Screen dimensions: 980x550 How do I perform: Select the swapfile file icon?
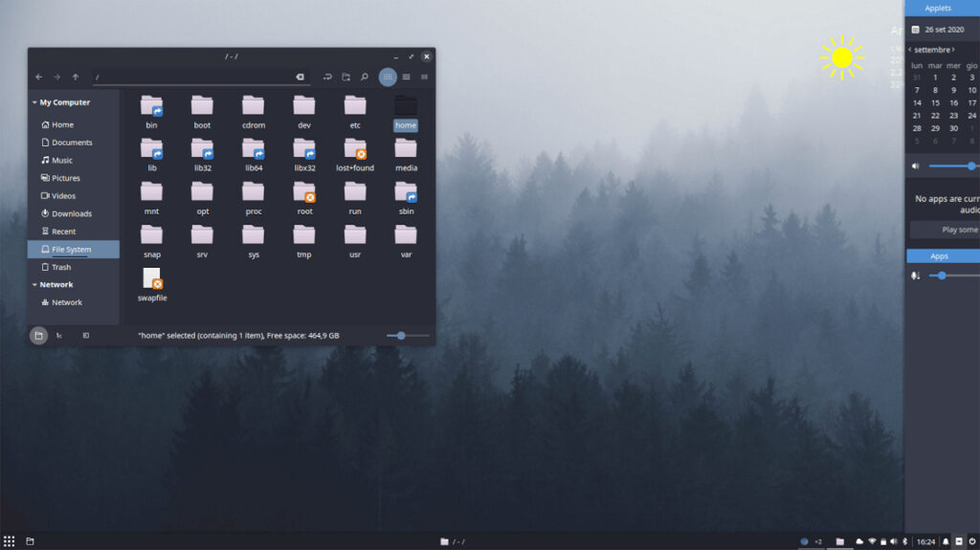152,278
